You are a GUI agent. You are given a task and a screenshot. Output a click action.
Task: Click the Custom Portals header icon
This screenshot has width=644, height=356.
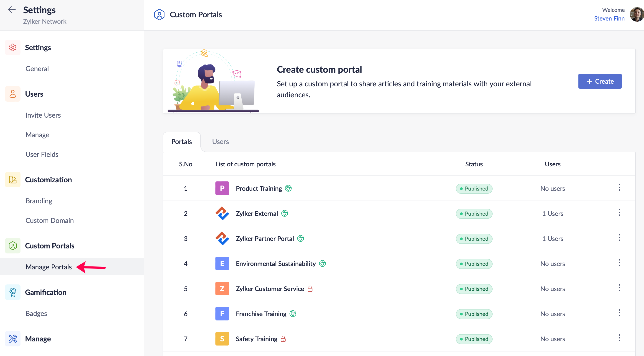[159, 15]
